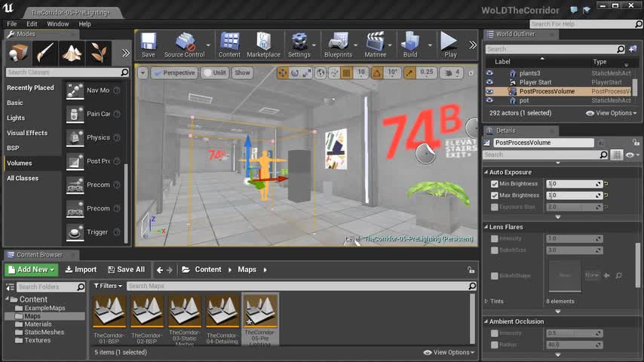Select the Lights category
Image resolution: width=644 pixels, height=362 pixels.
pos(16,118)
